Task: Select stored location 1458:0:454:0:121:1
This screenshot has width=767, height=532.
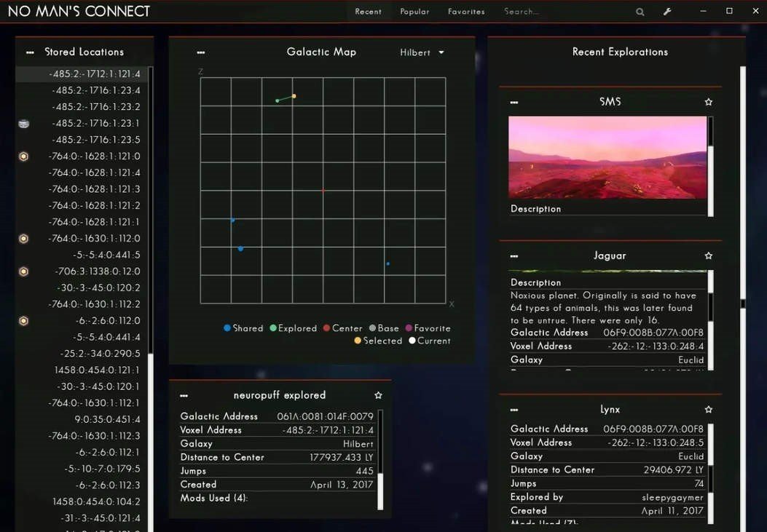Action: tap(82, 370)
